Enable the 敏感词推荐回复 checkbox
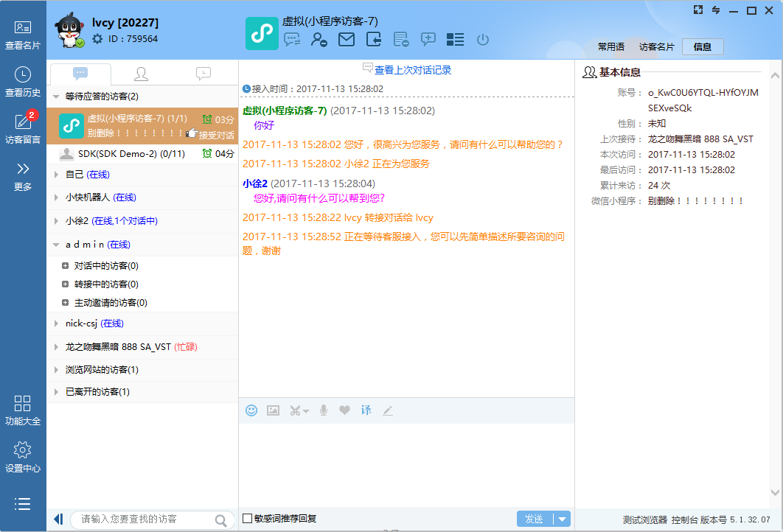The image size is (783, 532). coord(248,519)
